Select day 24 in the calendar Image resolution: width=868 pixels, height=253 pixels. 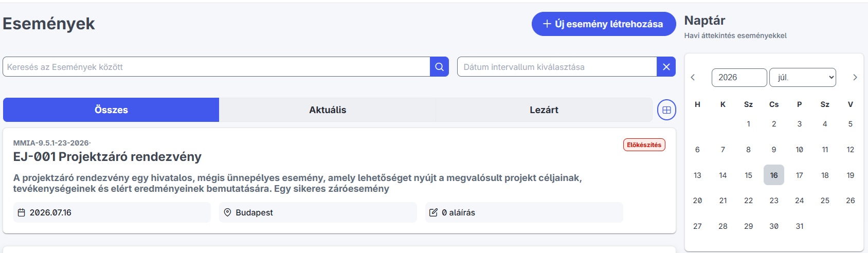(x=800, y=201)
